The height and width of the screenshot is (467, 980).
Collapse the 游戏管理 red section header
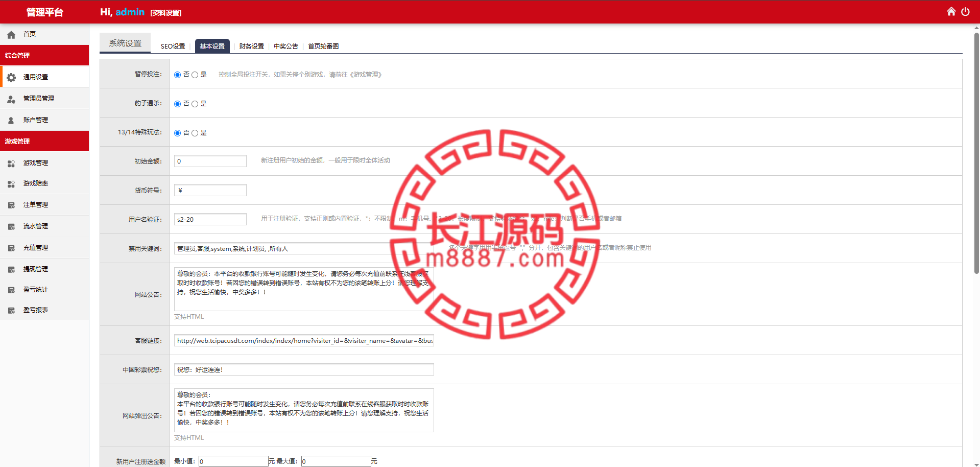click(x=44, y=141)
